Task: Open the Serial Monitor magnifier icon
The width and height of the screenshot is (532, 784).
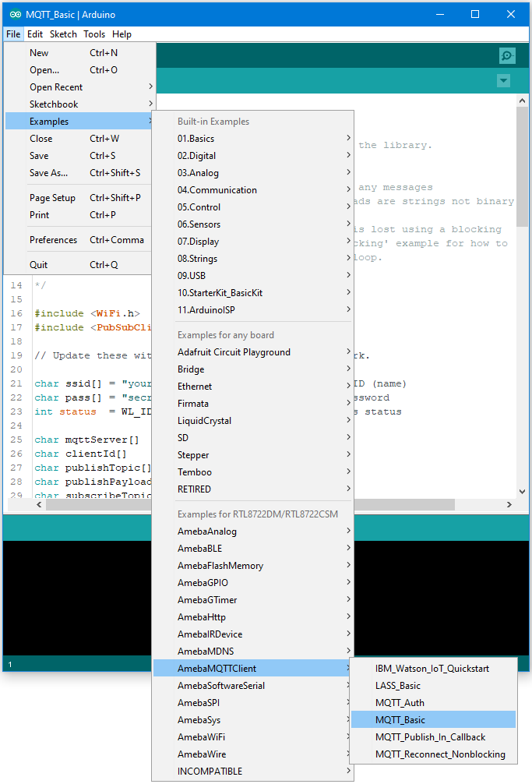Action: pyautogui.click(x=507, y=55)
